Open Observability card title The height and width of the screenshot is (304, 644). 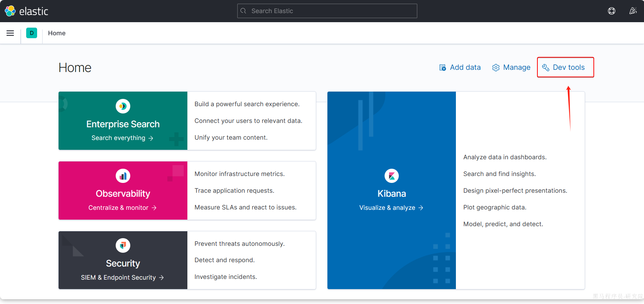[x=123, y=193]
